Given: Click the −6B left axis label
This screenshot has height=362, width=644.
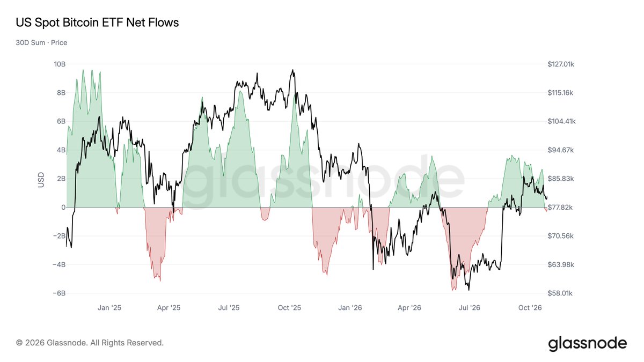Looking at the screenshot, I should point(58,293).
